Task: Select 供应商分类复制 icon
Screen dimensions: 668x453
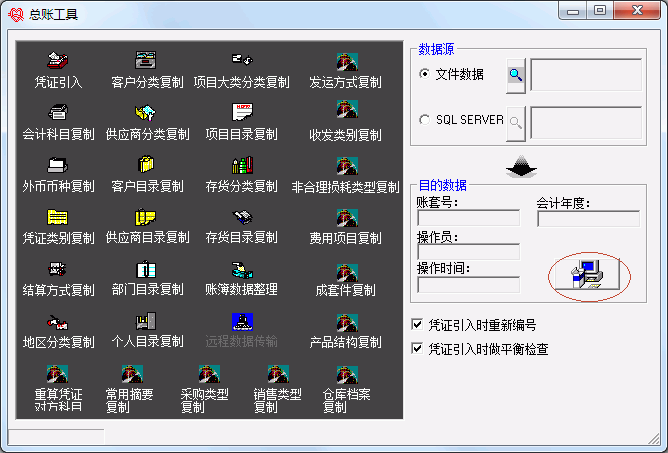Action: pos(146,113)
